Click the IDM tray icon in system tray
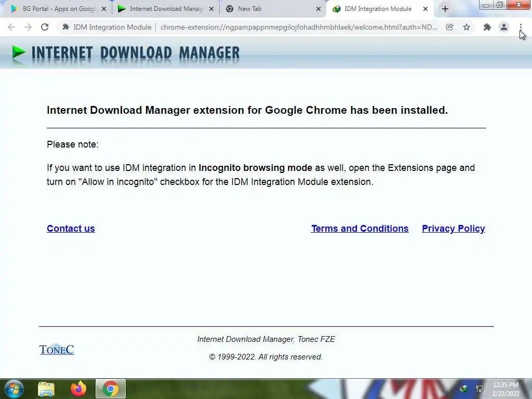This screenshot has height=399, width=532. click(x=464, y=389)
